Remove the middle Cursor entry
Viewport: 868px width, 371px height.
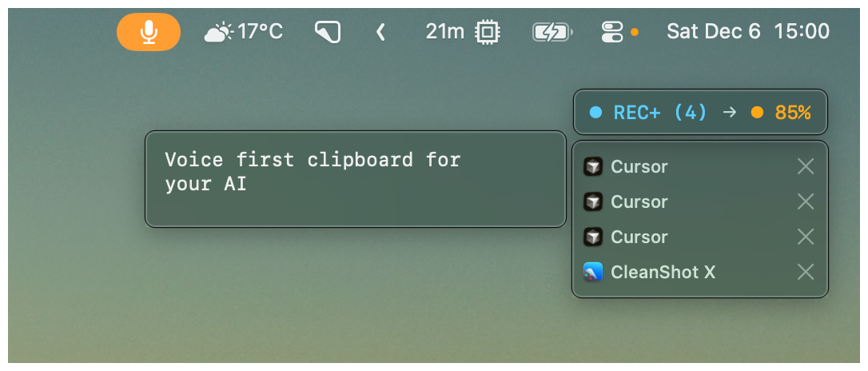[806, 201]
